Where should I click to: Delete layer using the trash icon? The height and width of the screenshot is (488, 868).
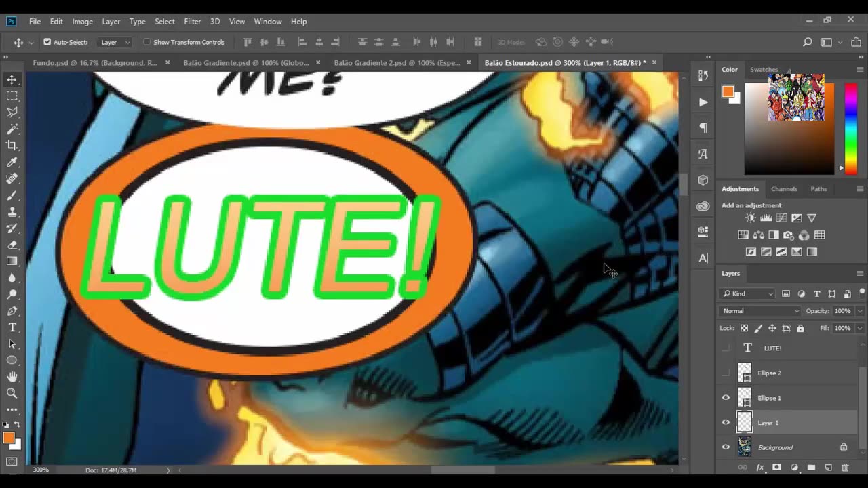click(845, 468)
